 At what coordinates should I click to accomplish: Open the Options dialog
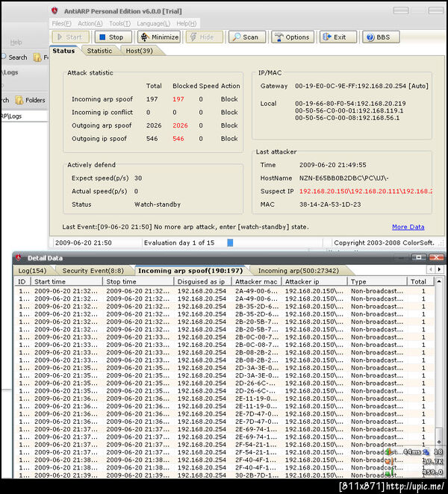pyautogui.click(x=293, y=37)
